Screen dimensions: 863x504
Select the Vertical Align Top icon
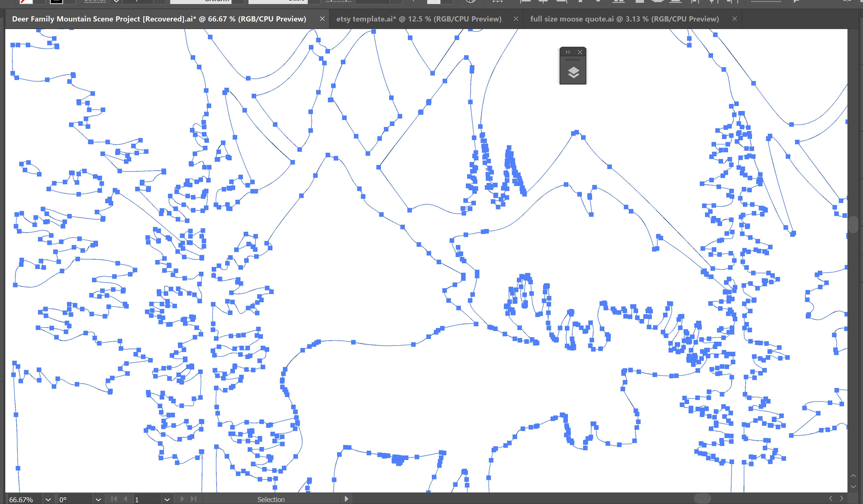581,2
